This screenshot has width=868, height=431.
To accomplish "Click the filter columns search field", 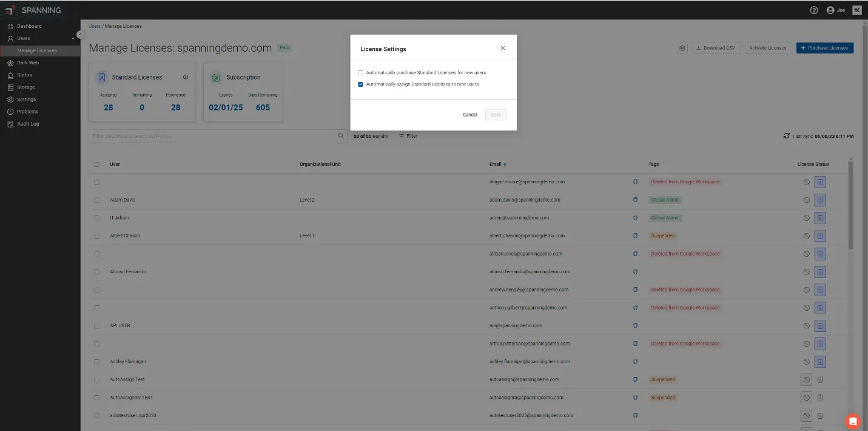I will [x=212, y=136].
